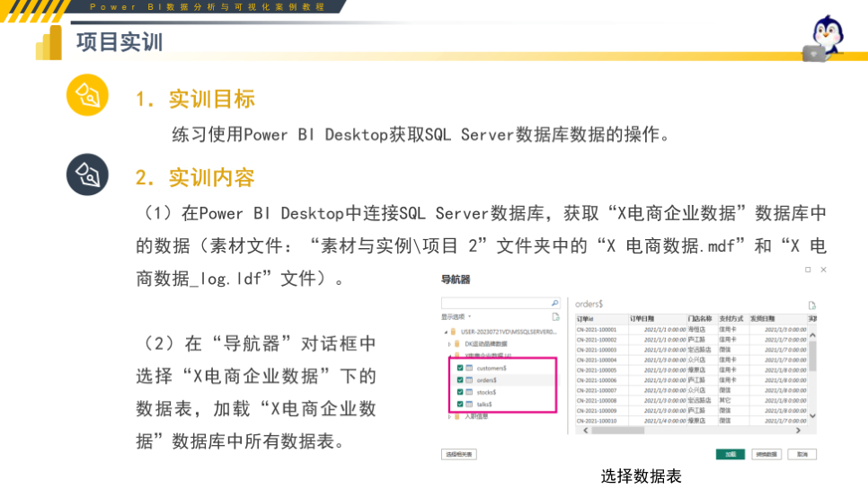Uncheck the stocks$ checkbox
Viewport: 868px width, 489px height.
pos(460,392)
